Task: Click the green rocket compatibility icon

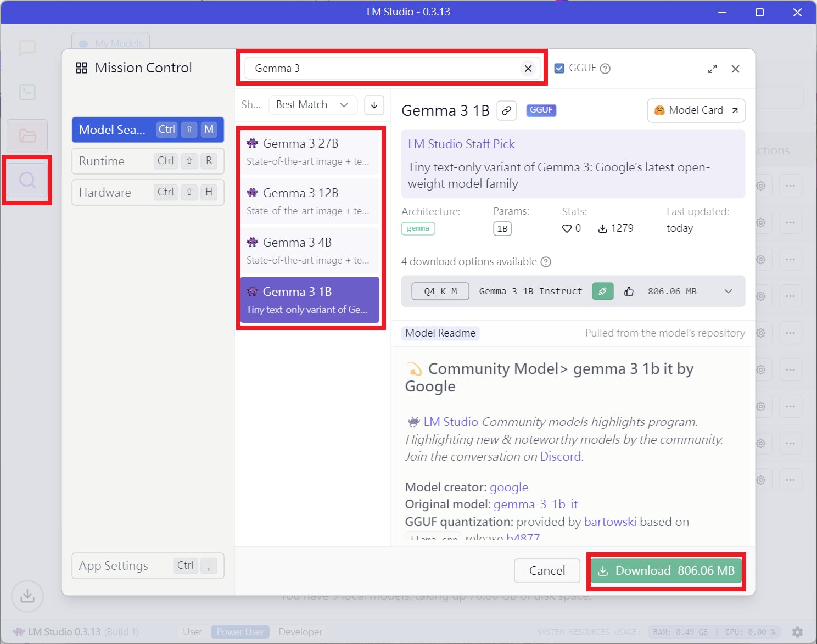Action: (602, 292)
